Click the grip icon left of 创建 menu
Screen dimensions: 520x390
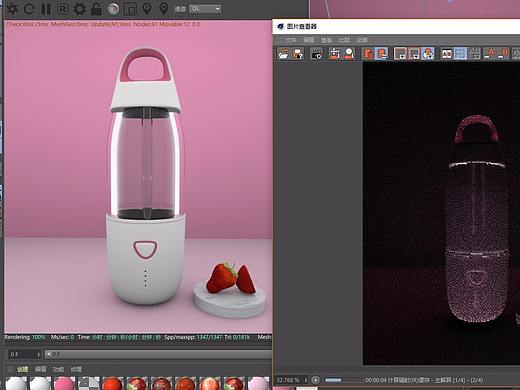click(10, 369)
